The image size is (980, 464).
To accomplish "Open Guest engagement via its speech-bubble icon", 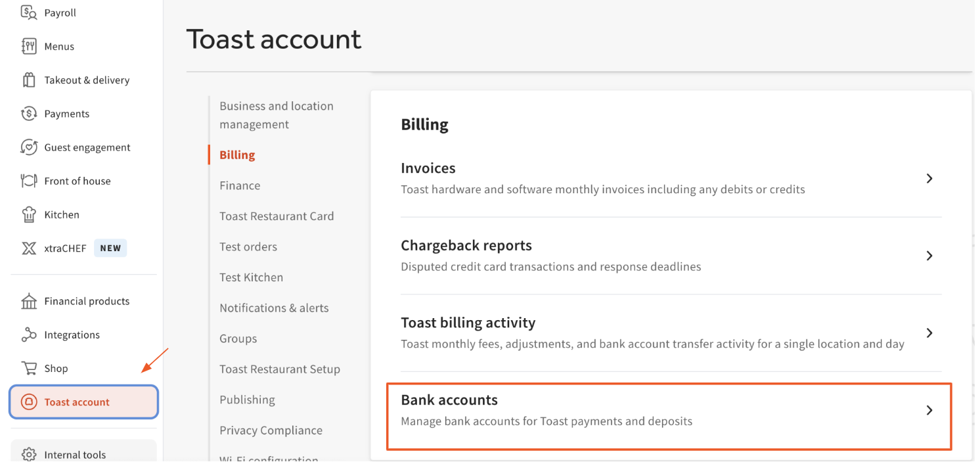I will click(28, 147).
